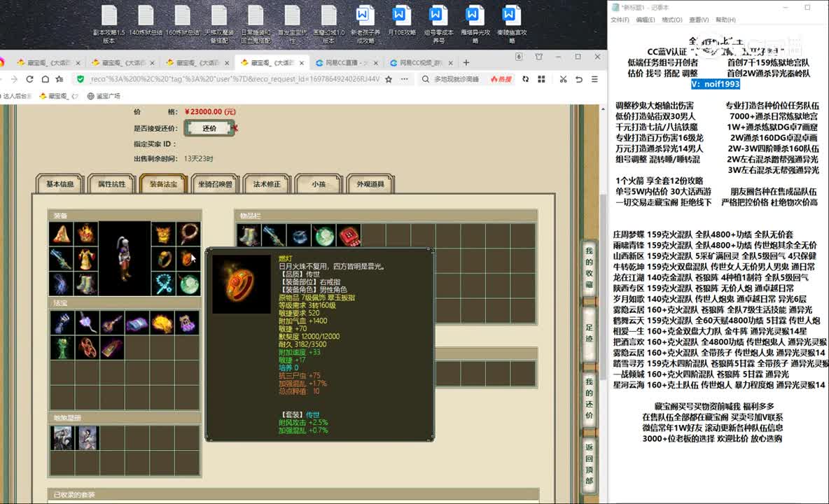829x504 pixels.
Task: Open a new browser tab with plus button
Action: [466, 62]
